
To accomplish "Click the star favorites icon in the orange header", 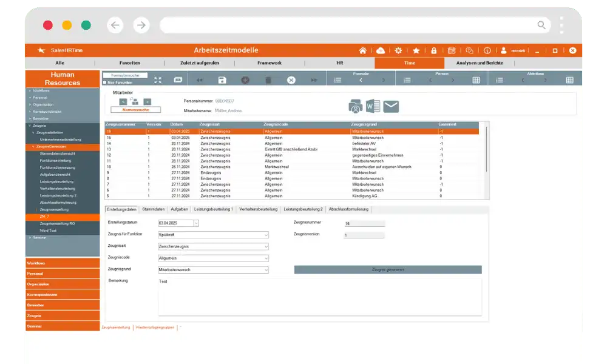I will 416,51.
